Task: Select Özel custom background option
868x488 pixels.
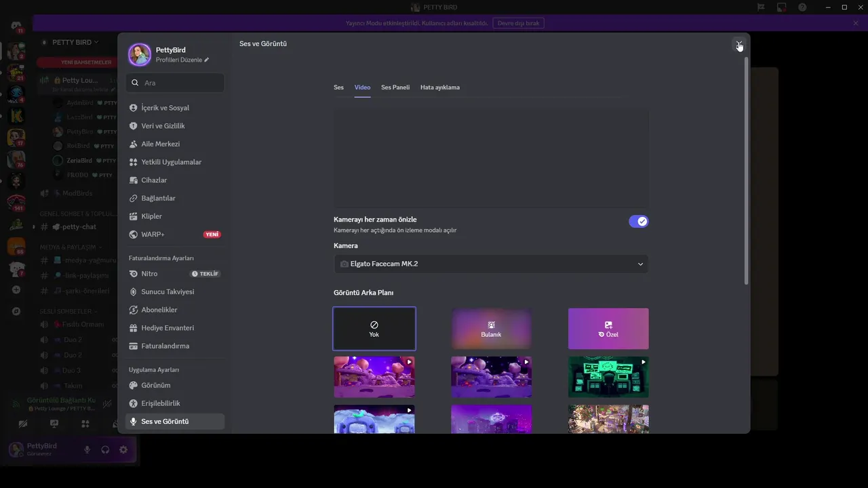Action: click(608, 329)
